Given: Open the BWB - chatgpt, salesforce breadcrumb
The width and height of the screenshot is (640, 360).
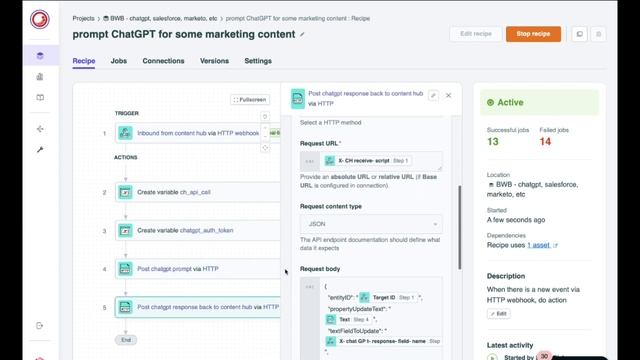Looking at the screenshot, I should 160,18.
